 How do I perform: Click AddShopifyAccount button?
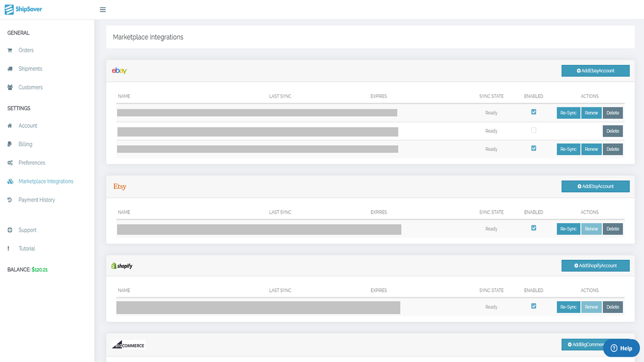[x=595, y=265]
